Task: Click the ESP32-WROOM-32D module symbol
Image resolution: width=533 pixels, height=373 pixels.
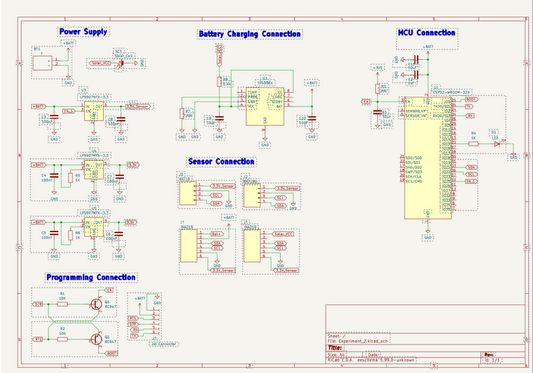Action: point(428,158)
